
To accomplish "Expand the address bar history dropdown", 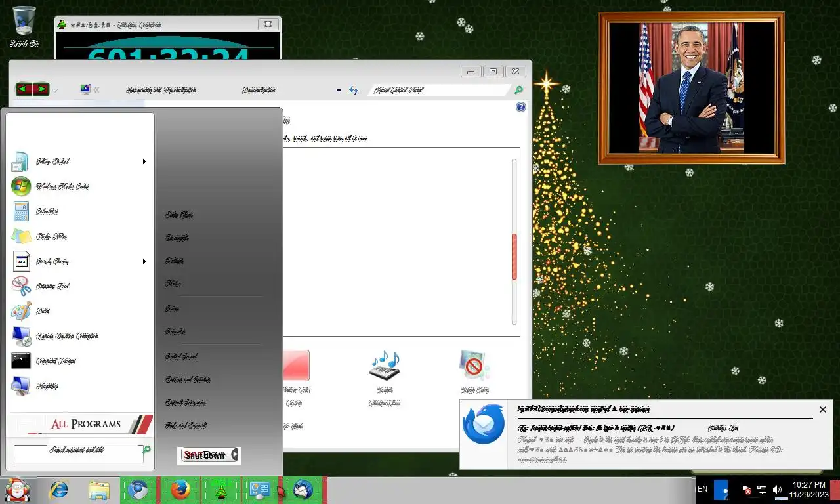I will [339, 90].
